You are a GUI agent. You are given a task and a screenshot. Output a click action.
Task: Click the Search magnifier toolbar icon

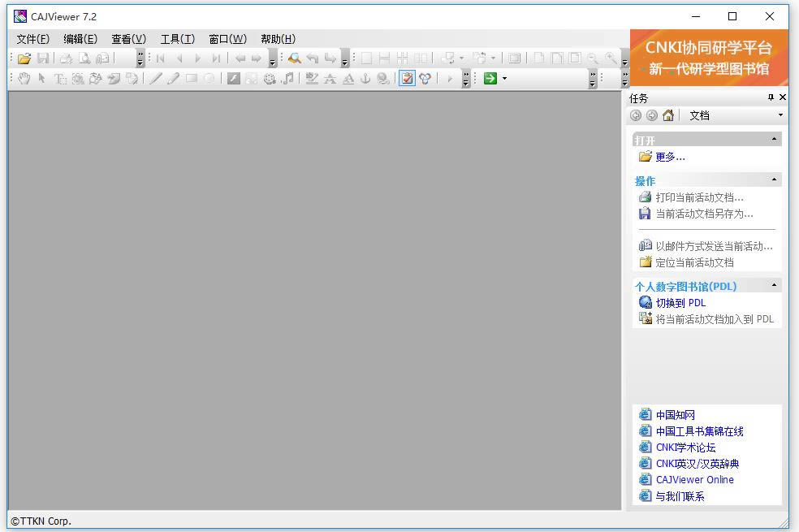pos(294,58)
